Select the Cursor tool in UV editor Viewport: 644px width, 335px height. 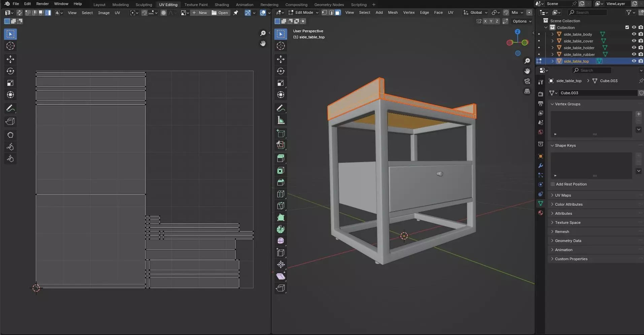tap(10, 46)
